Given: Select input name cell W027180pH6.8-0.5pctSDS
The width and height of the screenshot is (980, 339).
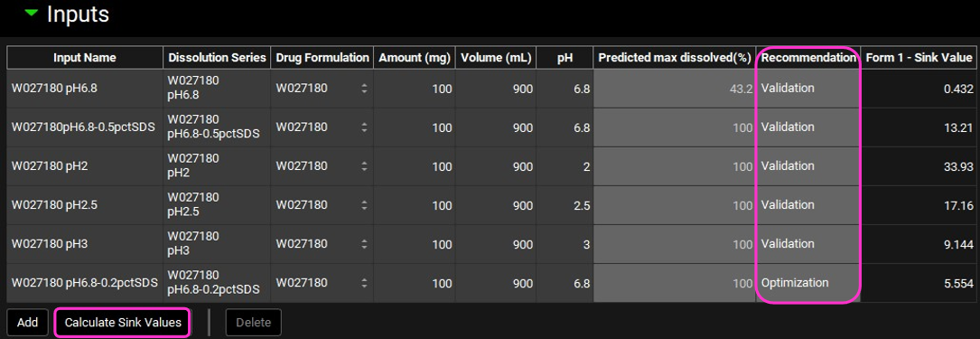Looking at the screenshot, I should point(85,127).
